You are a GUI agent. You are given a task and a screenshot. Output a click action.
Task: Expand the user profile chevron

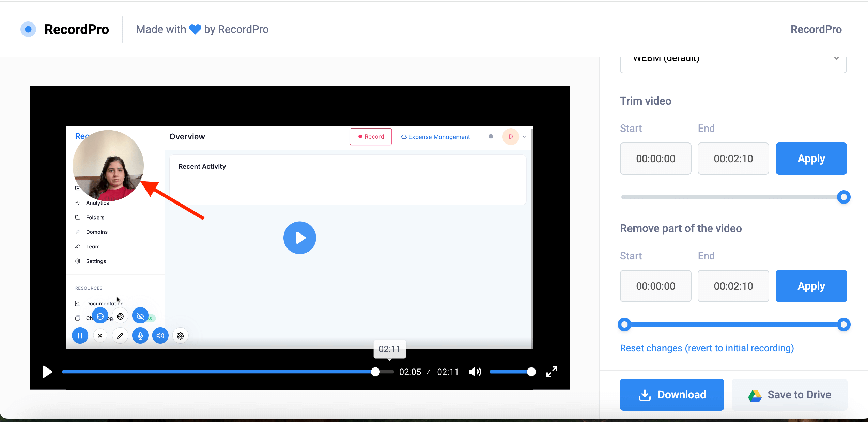pos(524,137)
